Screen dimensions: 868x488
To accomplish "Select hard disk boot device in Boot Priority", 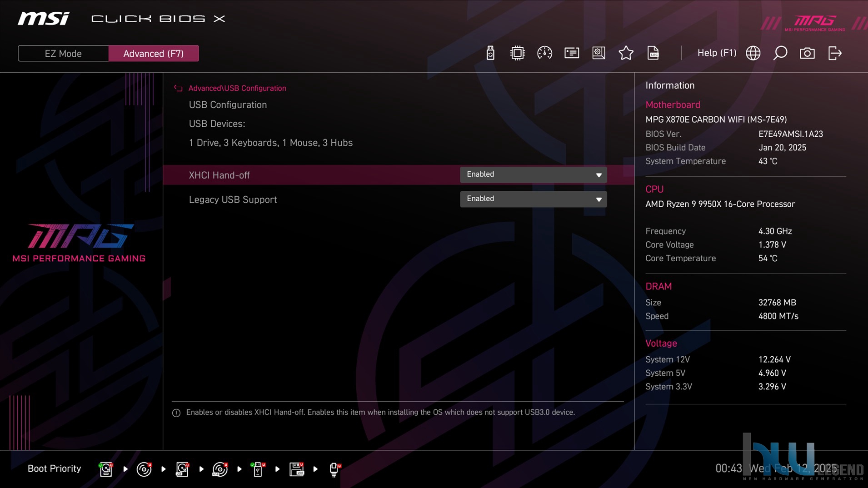I will click(x=106, y=469).
